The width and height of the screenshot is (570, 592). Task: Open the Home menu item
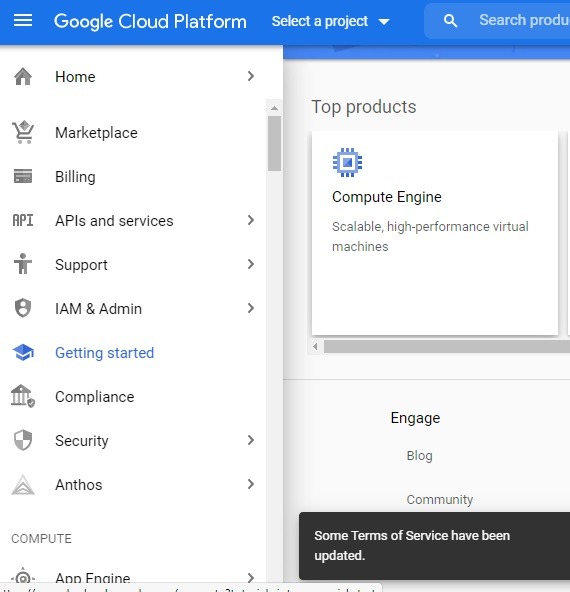(133, 77)
